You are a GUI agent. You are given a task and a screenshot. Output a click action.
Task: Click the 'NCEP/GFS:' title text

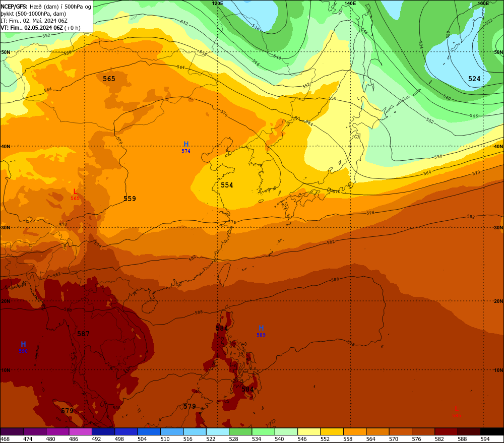(14, 7)
